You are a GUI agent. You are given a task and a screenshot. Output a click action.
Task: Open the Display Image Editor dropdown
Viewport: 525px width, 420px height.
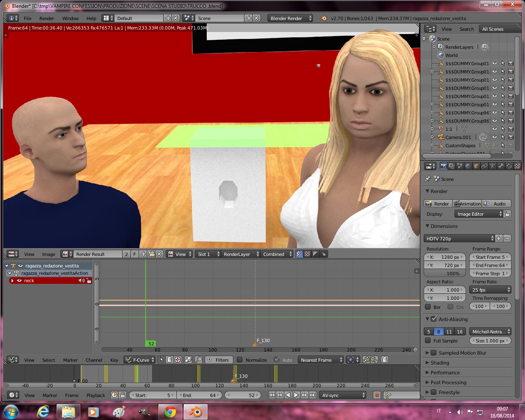pyautogui.click(x=479, y=214)
